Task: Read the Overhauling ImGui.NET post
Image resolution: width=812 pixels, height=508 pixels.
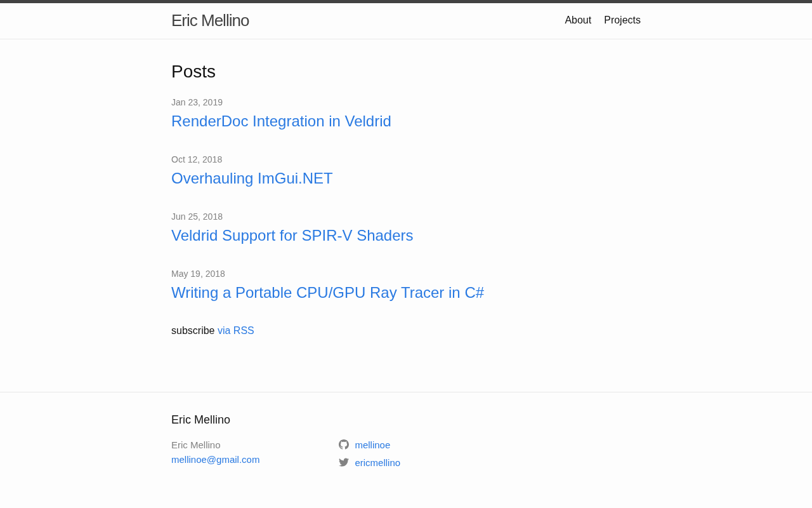Action: (x=252, y=178)
